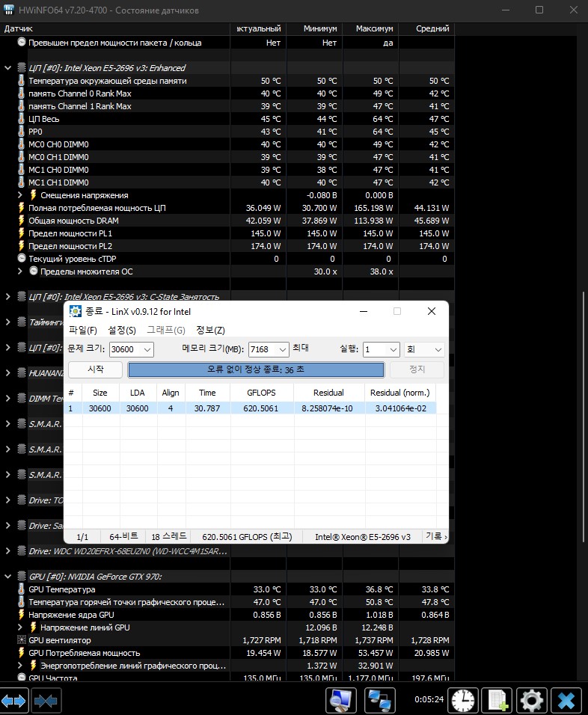Reset the elapsed time using the clock icon
This screenshot has height=715, width=588.
pos(463,700)
